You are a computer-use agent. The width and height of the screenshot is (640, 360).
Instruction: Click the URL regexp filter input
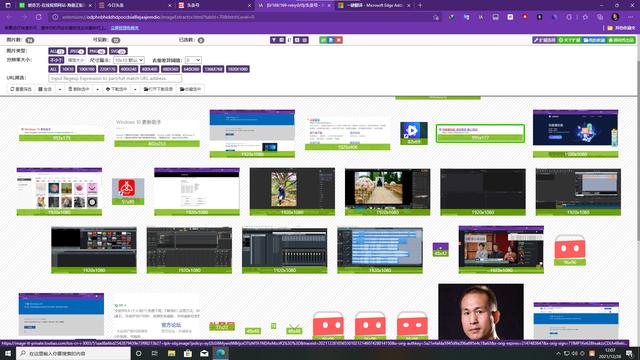(115, 78)
